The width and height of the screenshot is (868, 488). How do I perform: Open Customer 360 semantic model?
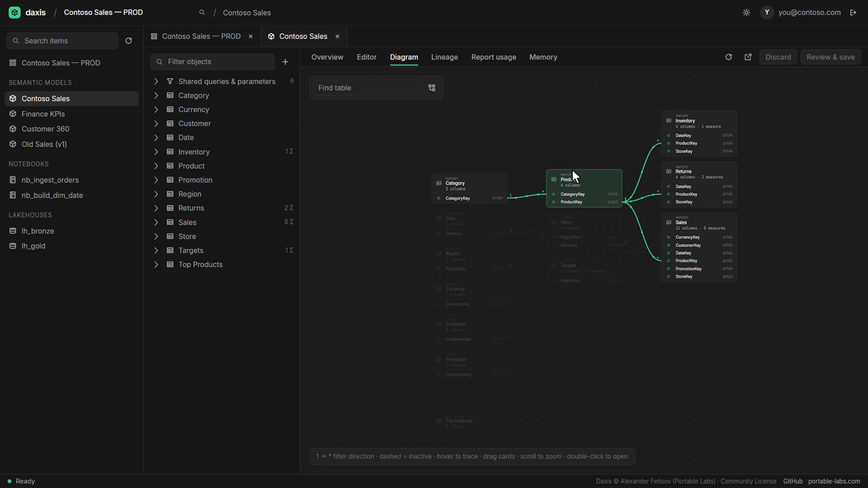[71, 129]
